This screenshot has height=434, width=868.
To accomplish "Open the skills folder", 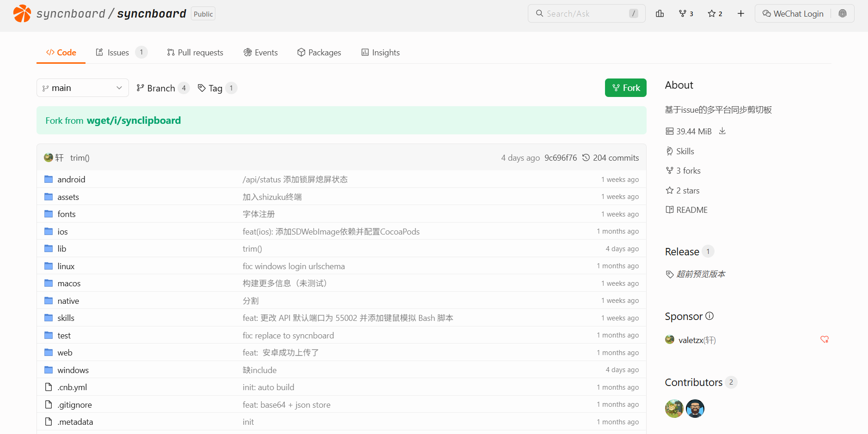I will coord(66,318).
